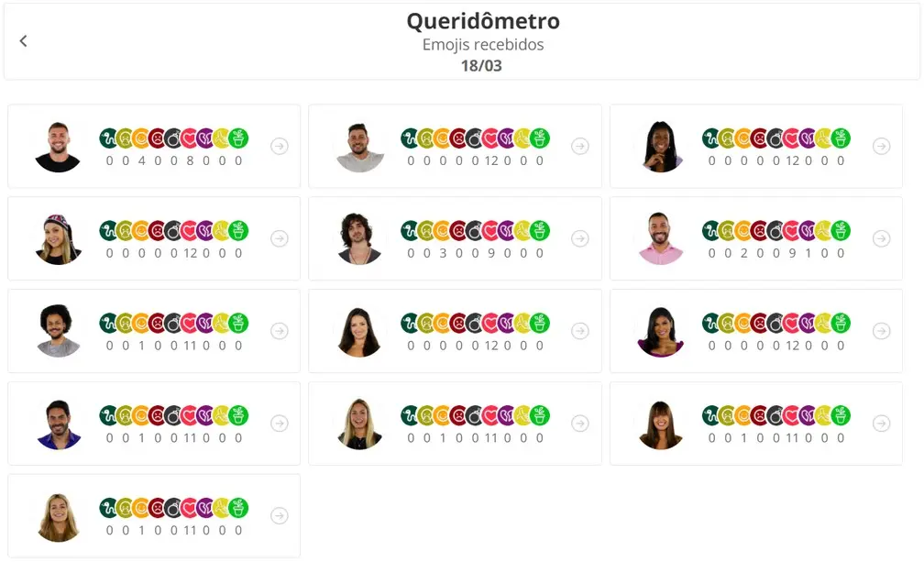Viewport: 924px width, 562px height.
Task: Open details arrow for the first participant
Action: tap(279, 146)
